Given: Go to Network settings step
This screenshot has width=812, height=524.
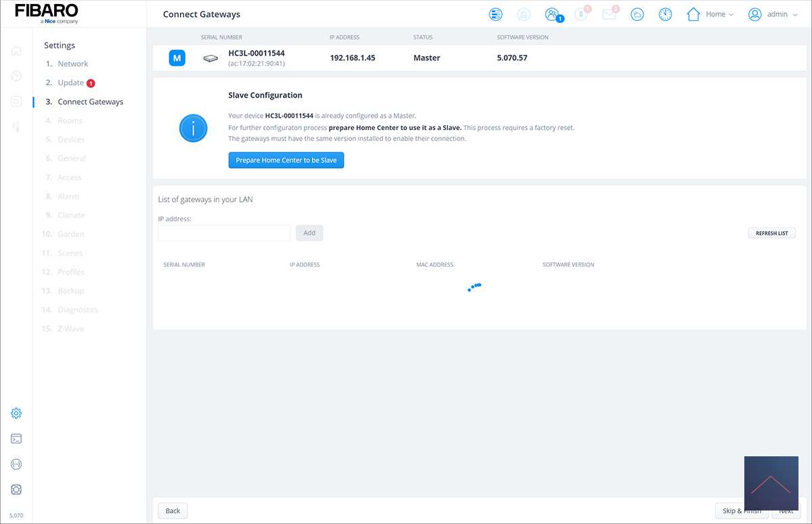Looking at the screenshot, I should tap(72, 64).
